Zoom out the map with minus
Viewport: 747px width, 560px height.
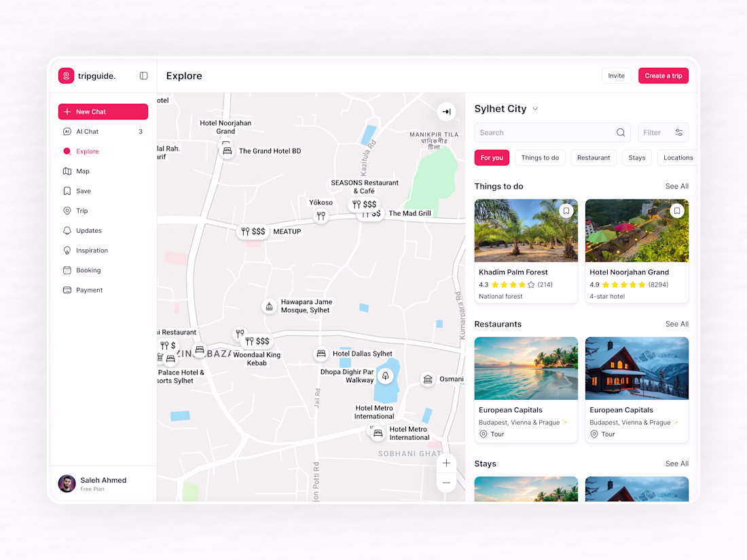[x=446, y=483]
